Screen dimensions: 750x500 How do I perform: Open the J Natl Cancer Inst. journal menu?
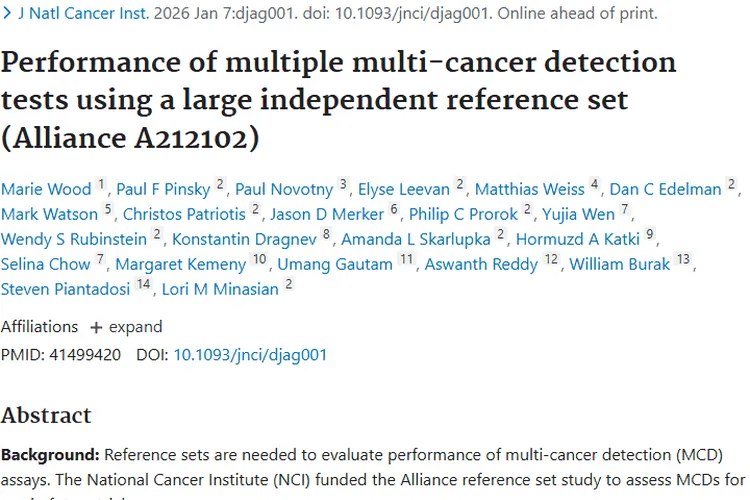(x=84, y=14)
